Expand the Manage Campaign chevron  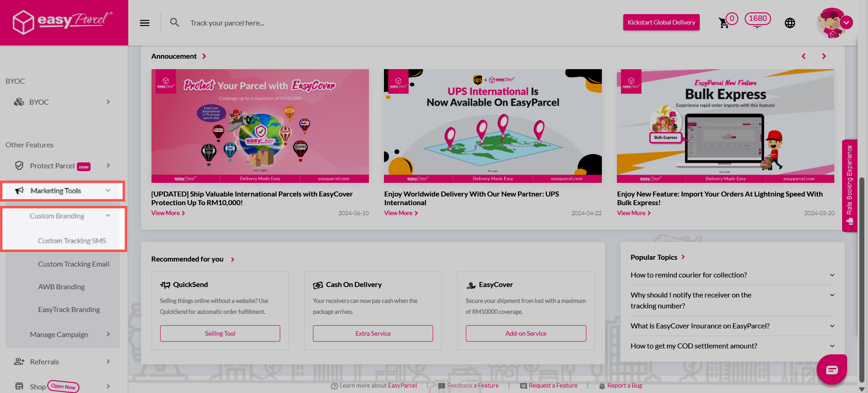(108, 334)
